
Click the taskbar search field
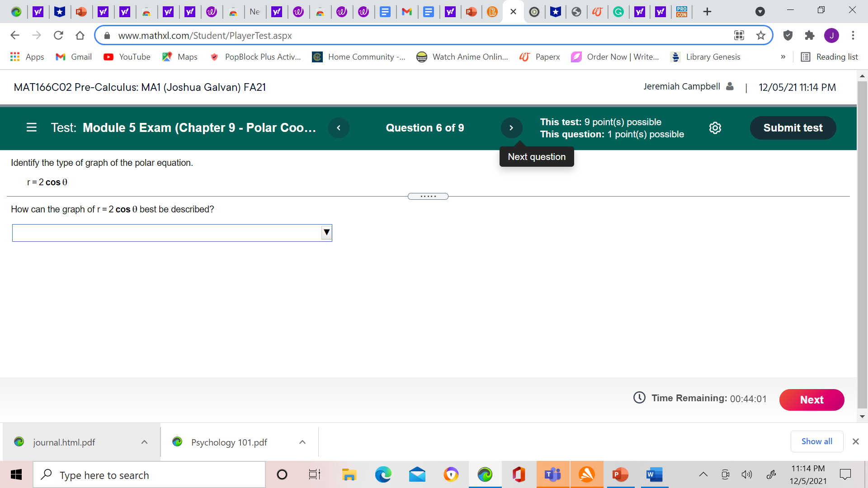tap(149, 474)
